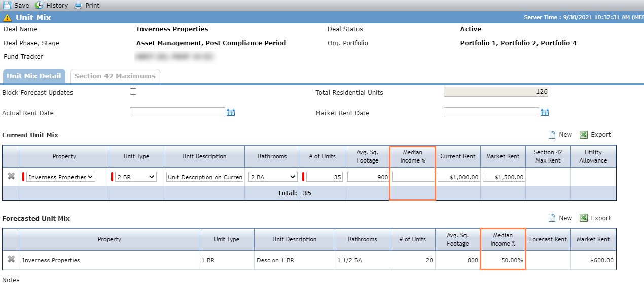
Task: Click the Save disk icon
Action: click(7, 5)
